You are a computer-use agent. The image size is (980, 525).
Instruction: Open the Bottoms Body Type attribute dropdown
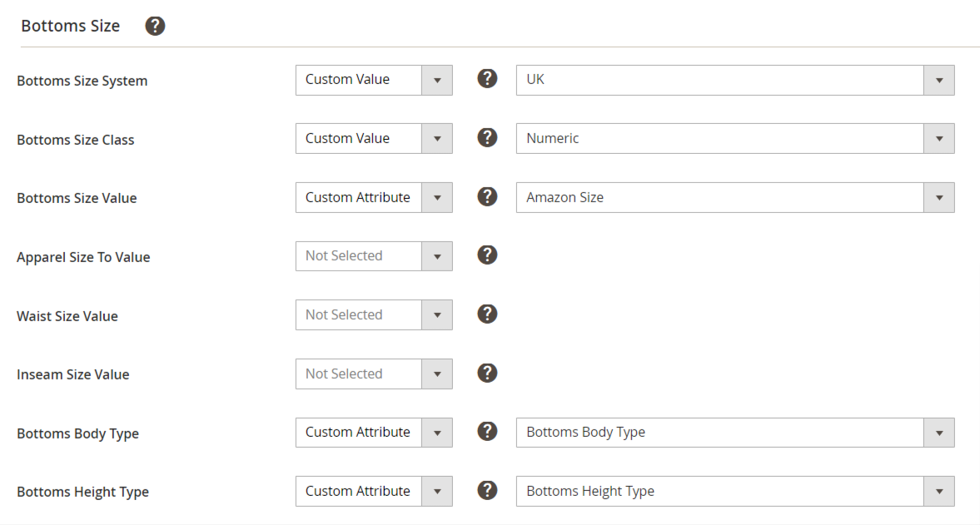coord(734,433)
